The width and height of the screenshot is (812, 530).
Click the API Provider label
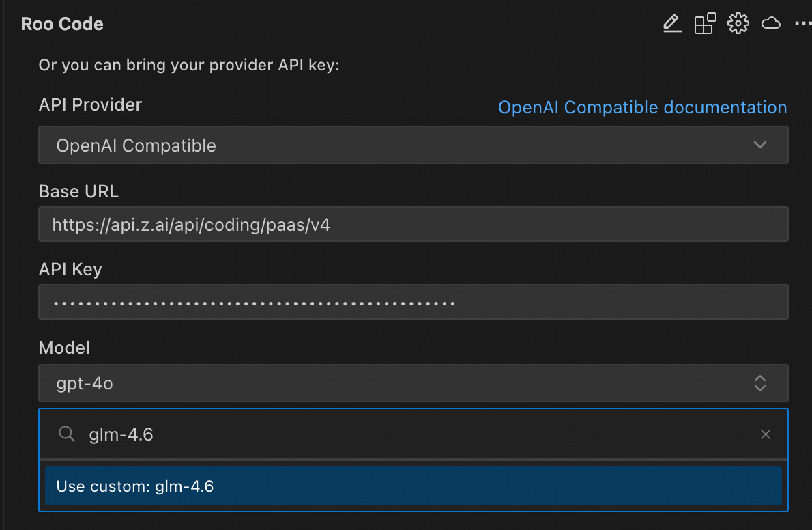pos(90,104)
